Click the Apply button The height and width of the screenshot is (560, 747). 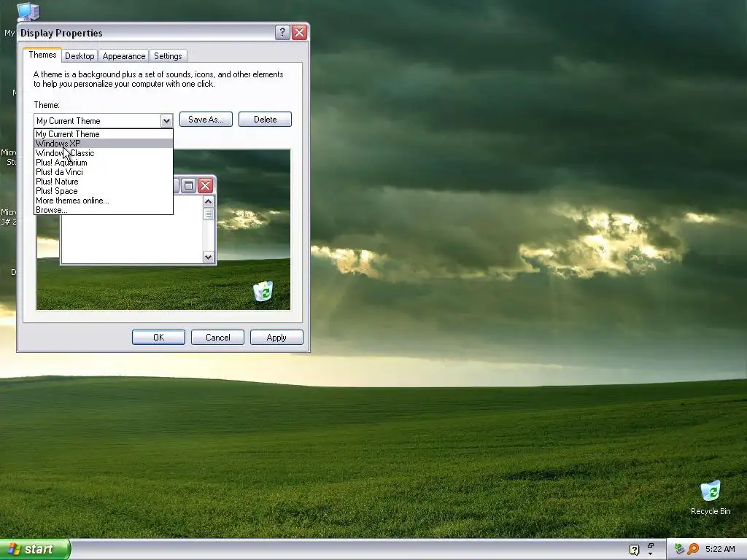pos(276,337)
